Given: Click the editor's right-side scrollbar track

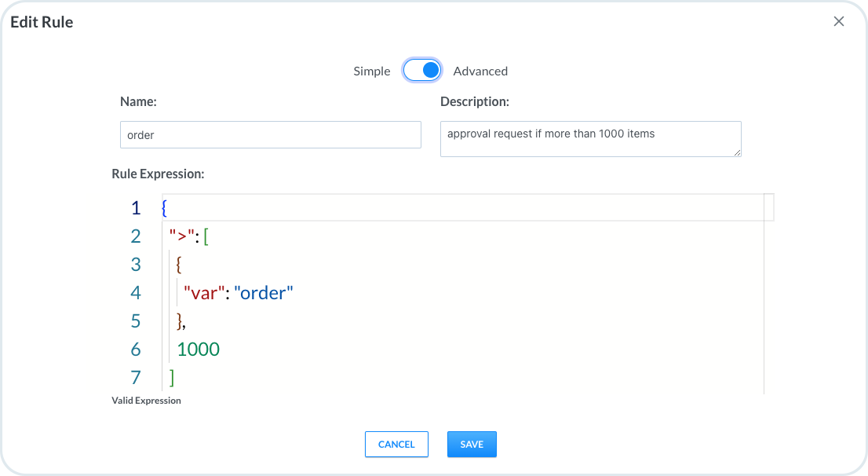Looking at the screenshot, I should coord(769,298).
